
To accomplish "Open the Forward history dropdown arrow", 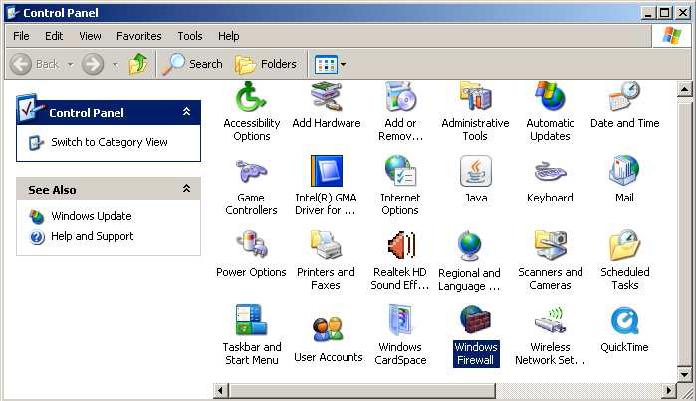I will pos(115,65).
